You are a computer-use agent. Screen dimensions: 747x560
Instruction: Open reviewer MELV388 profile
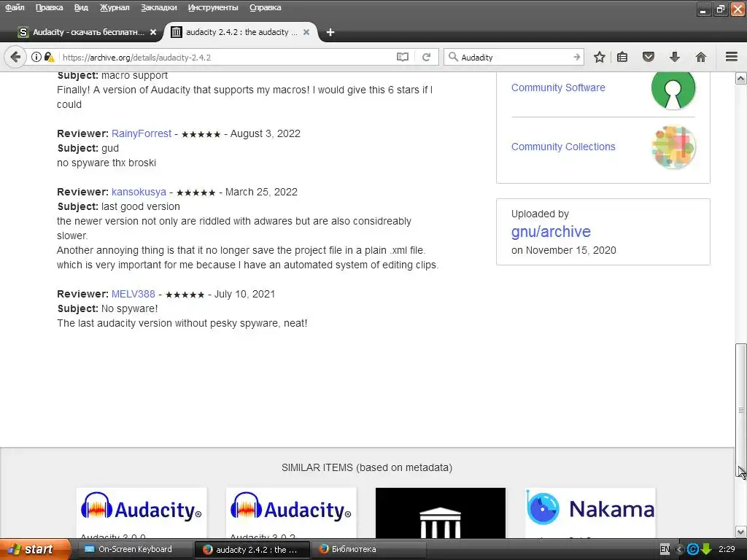pos(133,294)
